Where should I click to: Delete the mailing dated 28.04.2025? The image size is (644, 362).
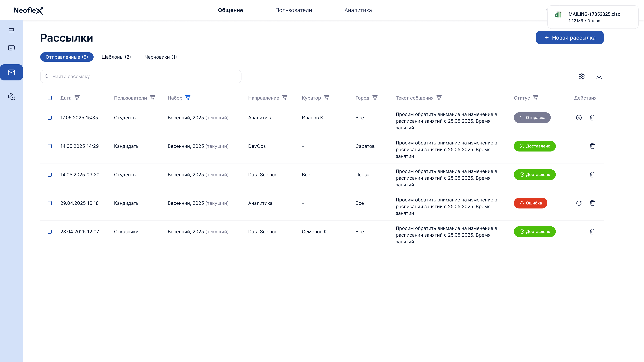[592, 232]
